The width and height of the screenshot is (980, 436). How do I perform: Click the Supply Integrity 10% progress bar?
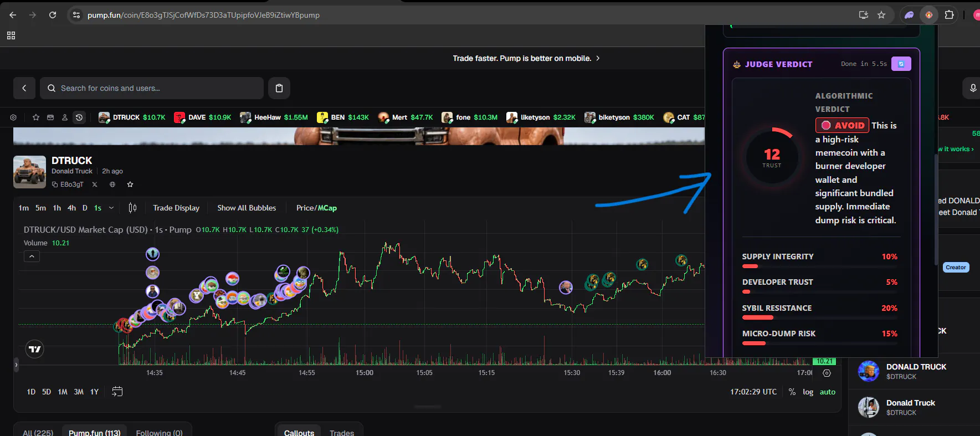[820, 266]
